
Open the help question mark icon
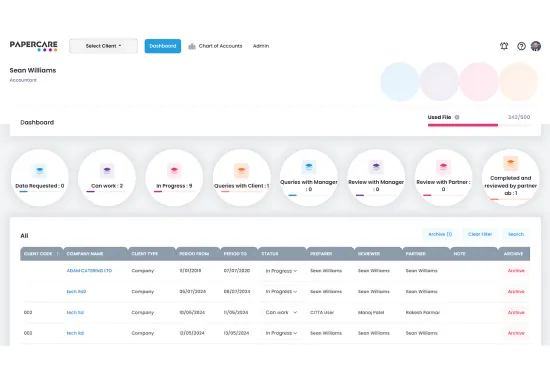[x=521, y=46]
